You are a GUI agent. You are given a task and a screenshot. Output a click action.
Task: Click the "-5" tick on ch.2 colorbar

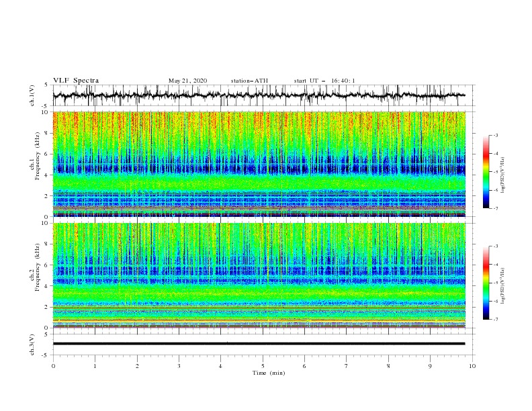click(495, 283)
